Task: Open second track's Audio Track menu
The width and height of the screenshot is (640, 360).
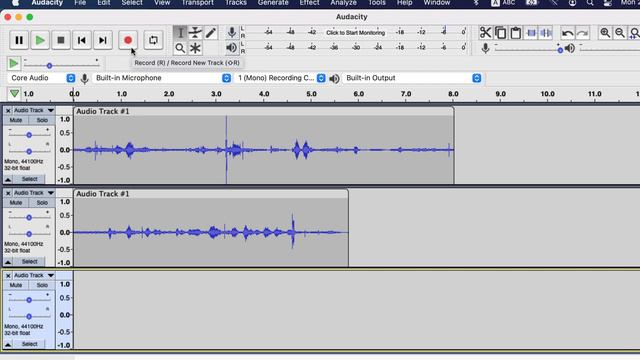Action: tap(34, 193)
